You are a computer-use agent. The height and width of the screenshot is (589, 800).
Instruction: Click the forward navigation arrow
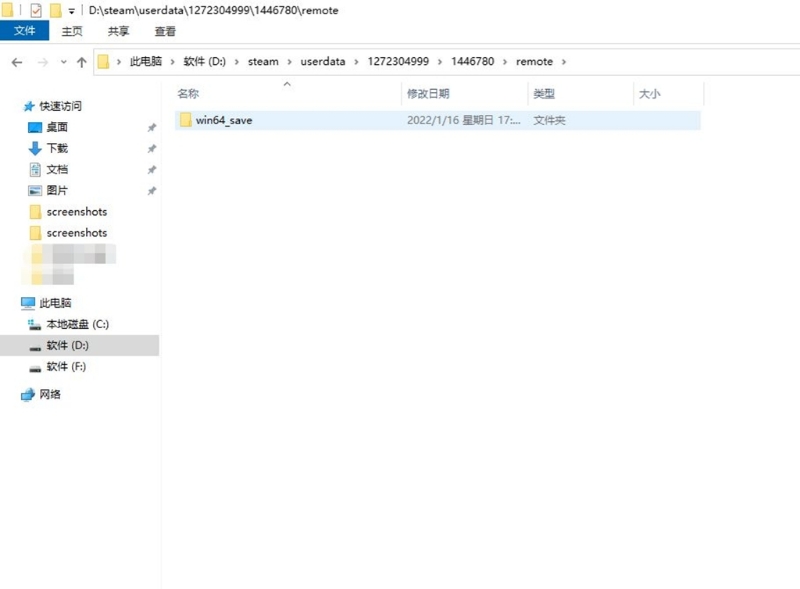(42, 62)
